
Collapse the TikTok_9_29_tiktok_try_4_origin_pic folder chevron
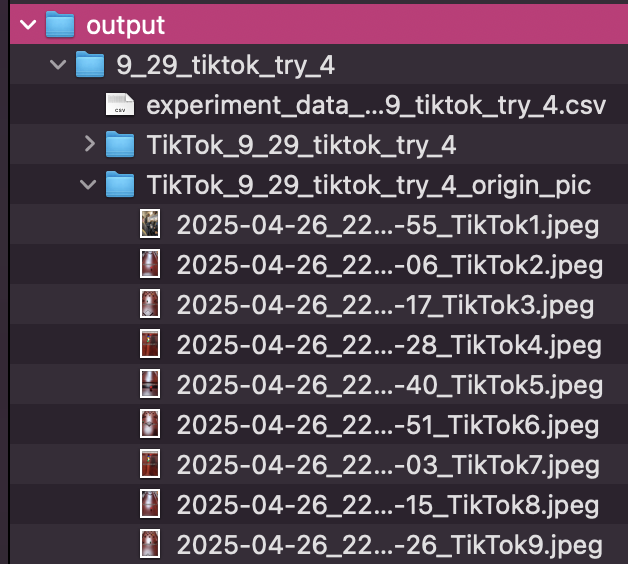pyautogui.click(x=88, y=185)
